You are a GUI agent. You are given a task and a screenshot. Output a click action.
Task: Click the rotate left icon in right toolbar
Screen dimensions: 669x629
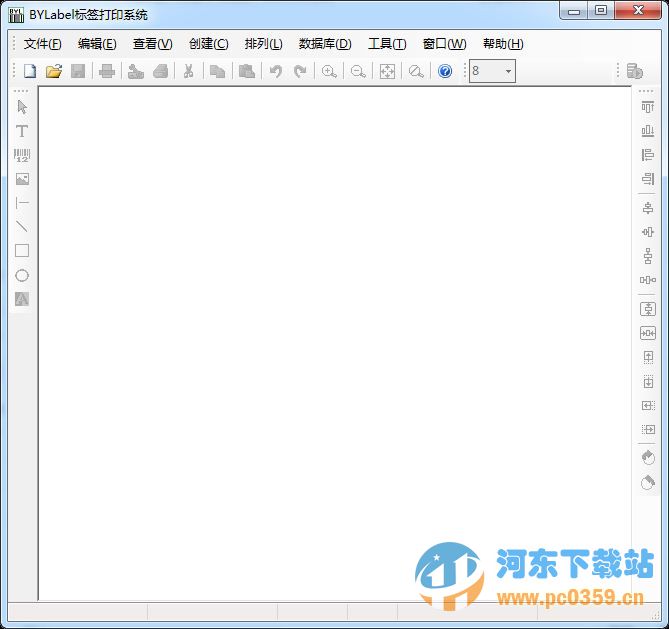648,457
